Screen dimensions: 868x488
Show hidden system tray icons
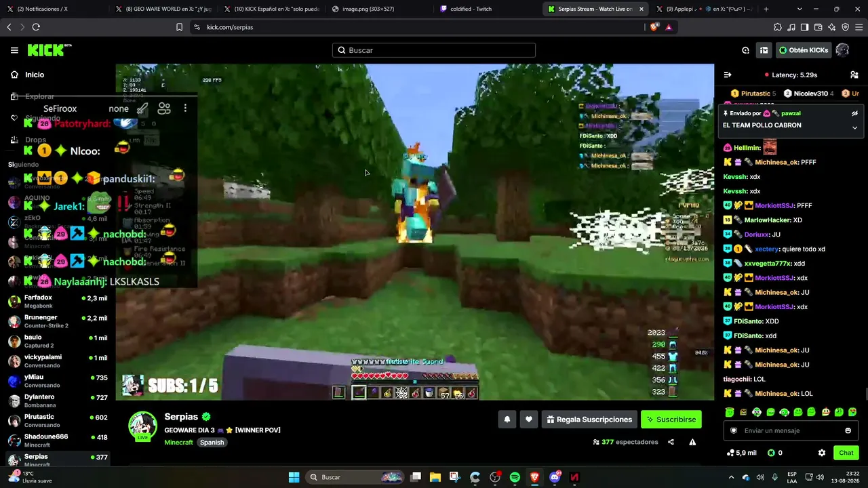point(731,477)
